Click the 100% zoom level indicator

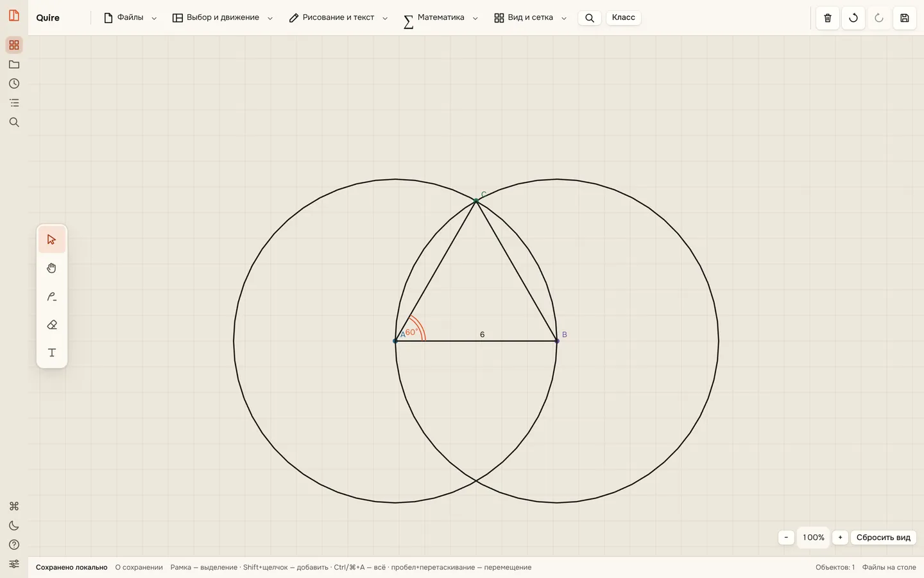(x=814, y=538)
